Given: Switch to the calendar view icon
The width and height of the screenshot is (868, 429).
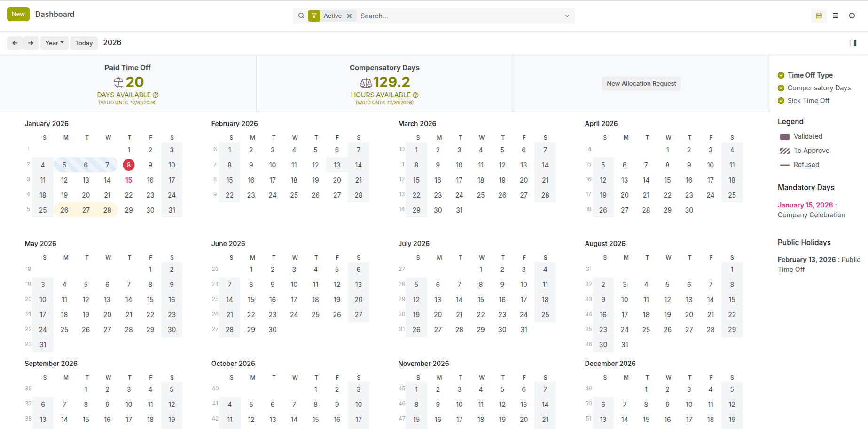Looking at the screenshot, I should [x=819, y=16].
